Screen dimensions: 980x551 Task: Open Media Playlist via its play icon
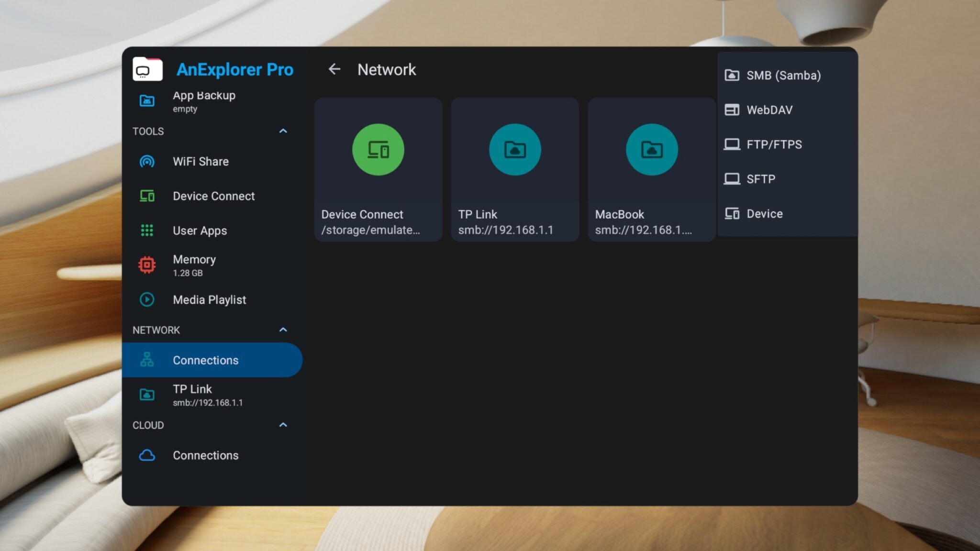pyautogui.click(x=146, y=299)
